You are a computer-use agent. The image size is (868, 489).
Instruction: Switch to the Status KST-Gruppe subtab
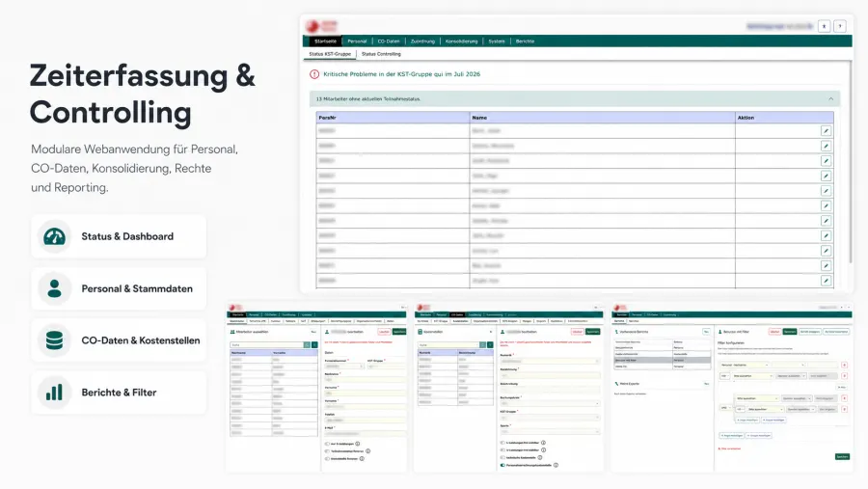pos(330,54)
